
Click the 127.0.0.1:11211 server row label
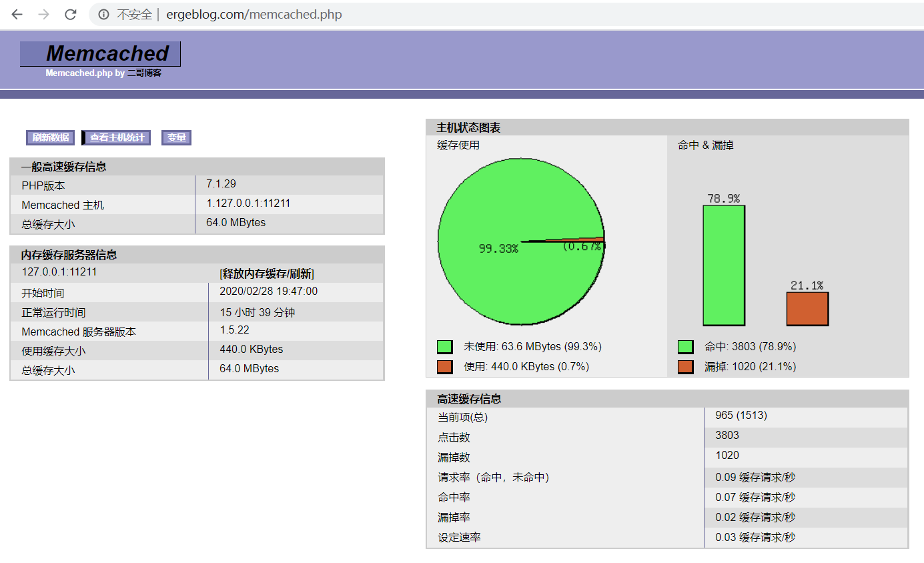pos(59,272)
